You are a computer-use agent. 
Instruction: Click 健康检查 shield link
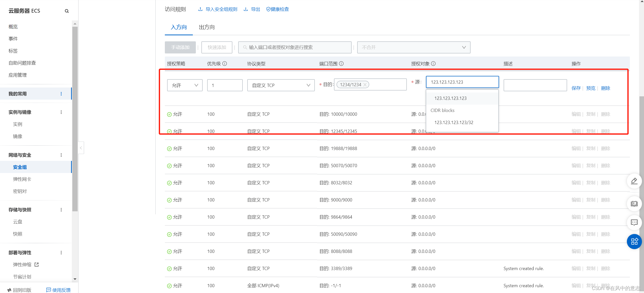[x=278, y=9]
